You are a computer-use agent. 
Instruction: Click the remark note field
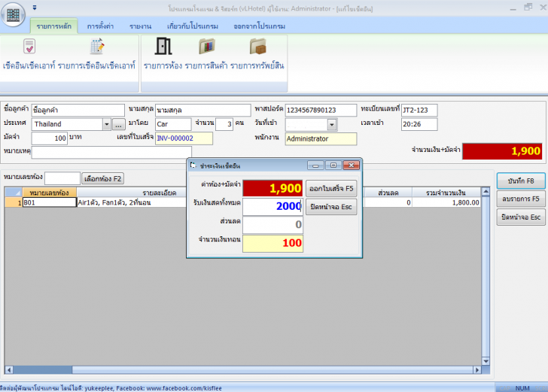[x=111, y=153]
